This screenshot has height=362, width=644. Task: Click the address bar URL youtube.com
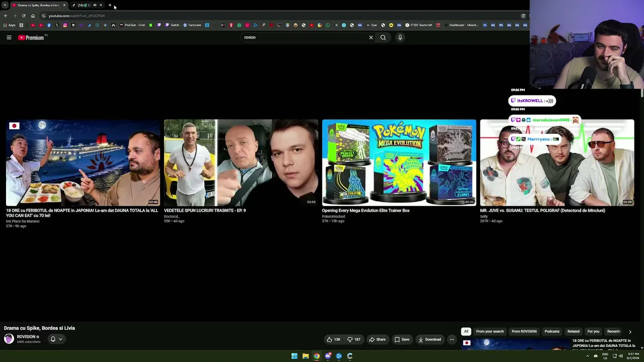pos(76,16)
